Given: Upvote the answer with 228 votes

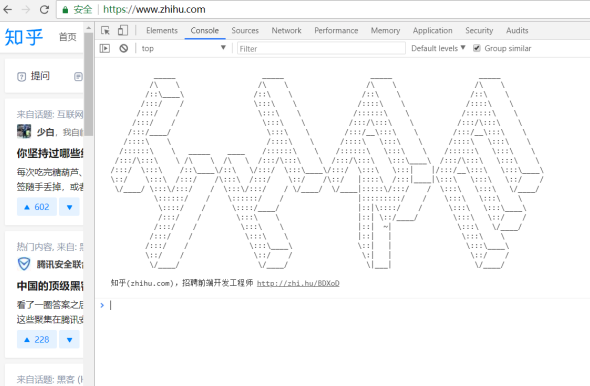Looking at the screenshot, I should tap(37, 339).
